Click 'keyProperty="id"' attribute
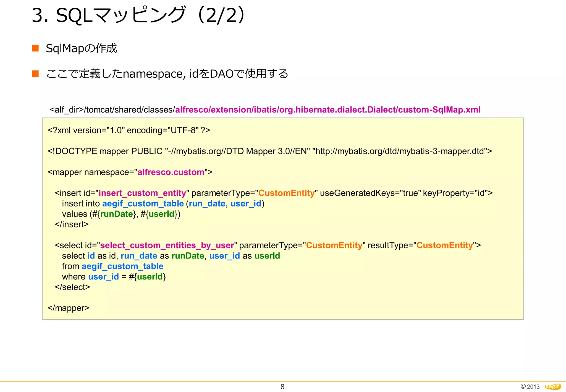566x392 pixels. [455, 193]
